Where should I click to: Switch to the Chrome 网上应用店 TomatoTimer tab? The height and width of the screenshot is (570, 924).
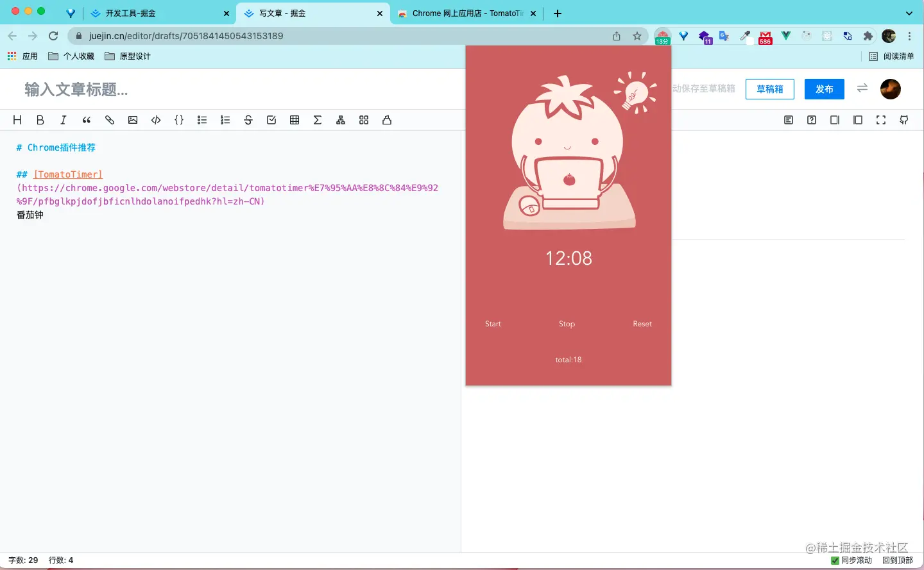click(x=466, y=13)
